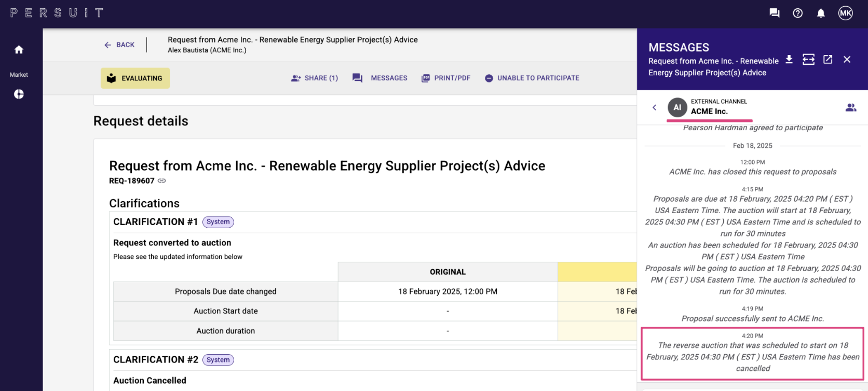Click the EXTERNAL CHANNEL label
The image size is (868, 391).
click(719, 102)
